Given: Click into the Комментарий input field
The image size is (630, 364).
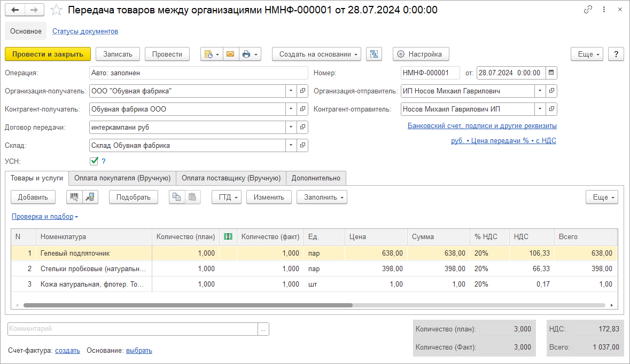Looking at the screenshot, I should tap(133, 329).
